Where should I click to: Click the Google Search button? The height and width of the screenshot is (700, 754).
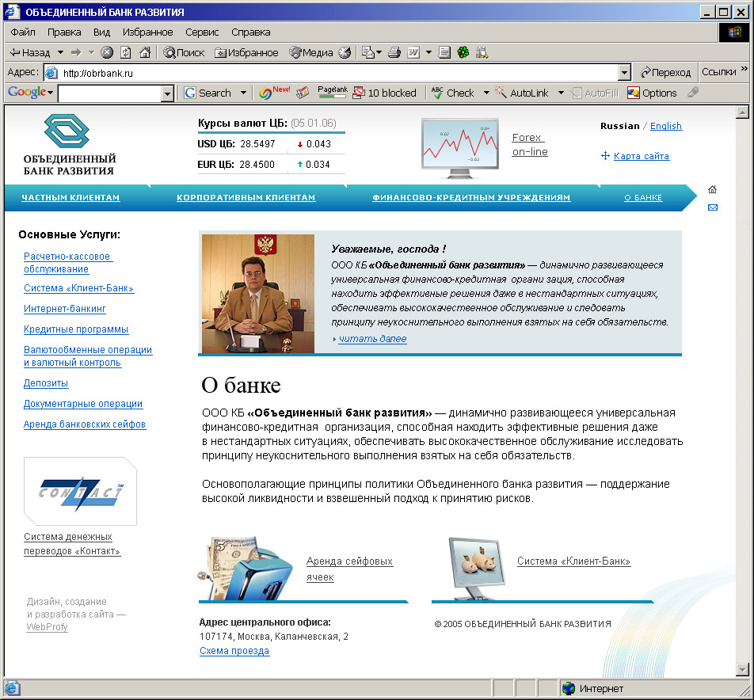click(x=208, y=93)
